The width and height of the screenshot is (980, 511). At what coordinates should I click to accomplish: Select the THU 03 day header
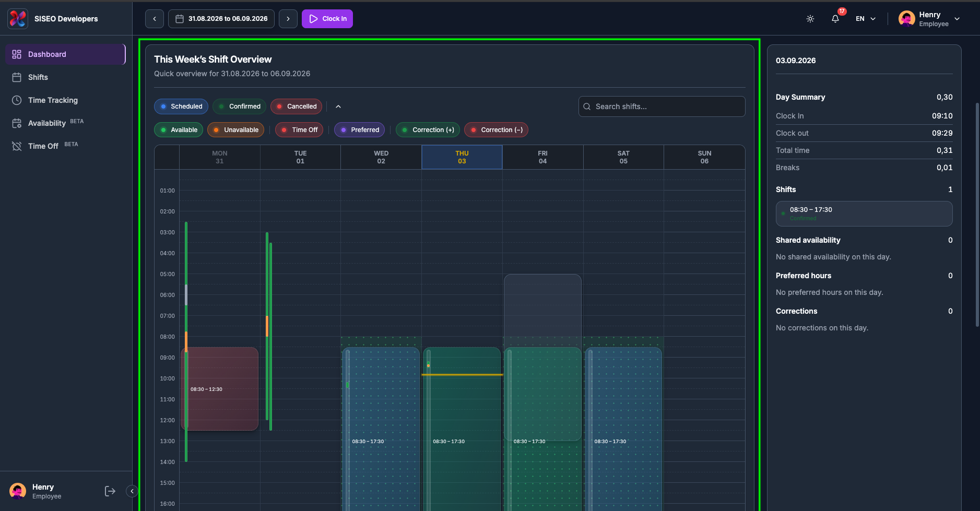tap(462, 157)
